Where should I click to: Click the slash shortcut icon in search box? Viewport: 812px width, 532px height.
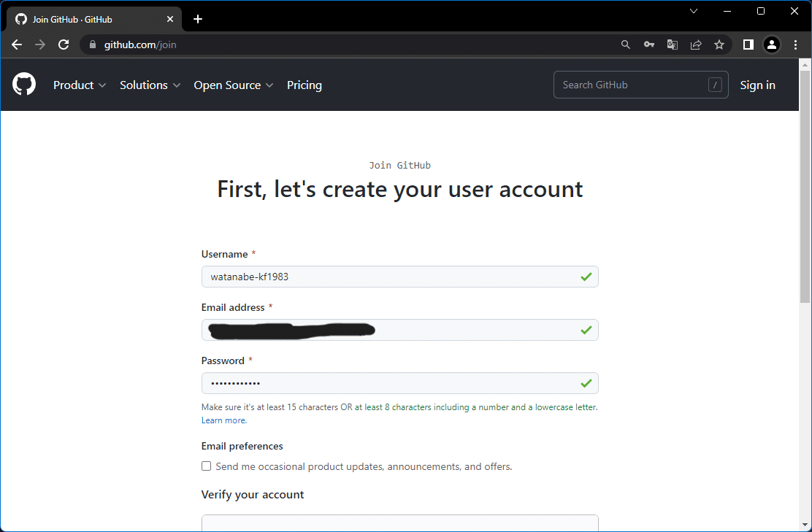click(715, 85)
